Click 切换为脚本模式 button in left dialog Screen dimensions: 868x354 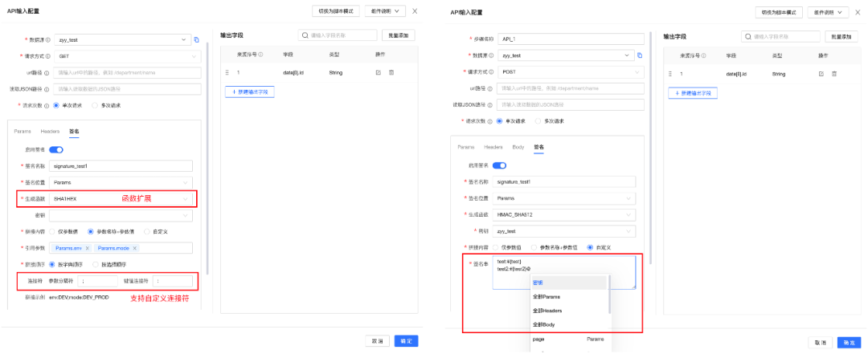(336, 11)
